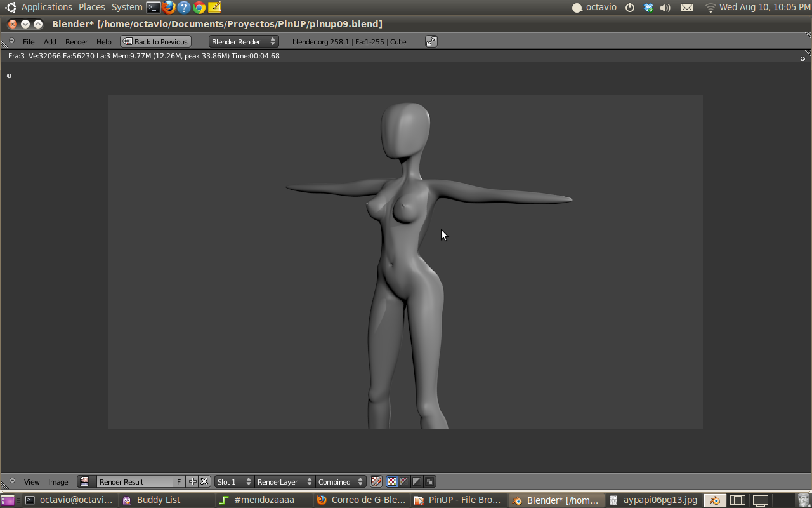Open the Firefox launcher in top panel
This screenshot has height=508, width=812.
click(x=169, y=8)
